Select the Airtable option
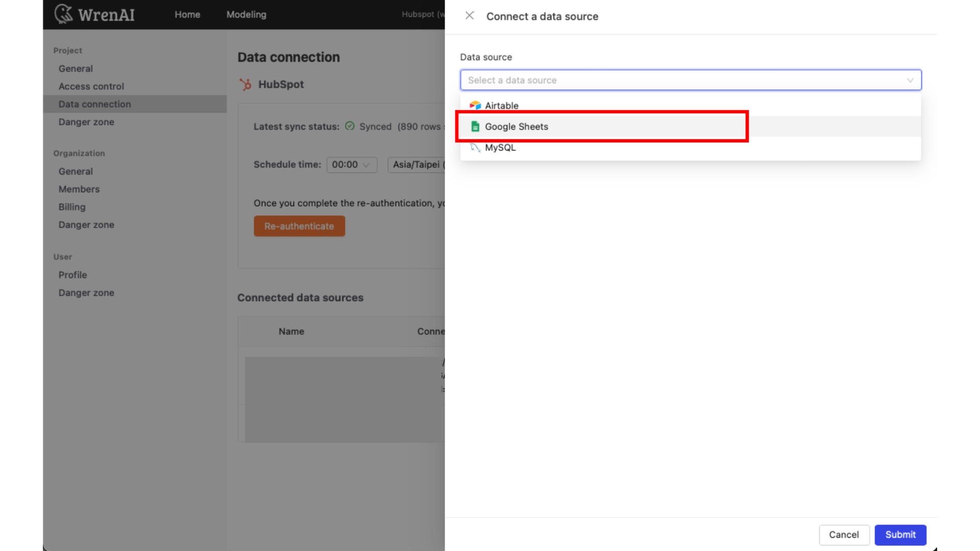This screenshot has width=980, height=551. [691, 106]
